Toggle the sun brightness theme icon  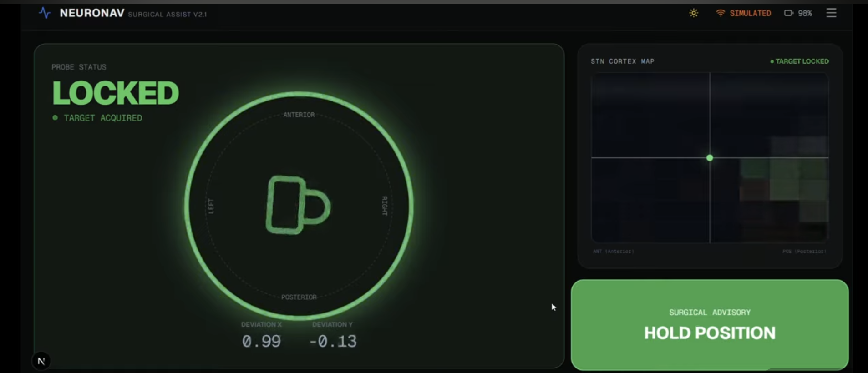tap(693, 13)
